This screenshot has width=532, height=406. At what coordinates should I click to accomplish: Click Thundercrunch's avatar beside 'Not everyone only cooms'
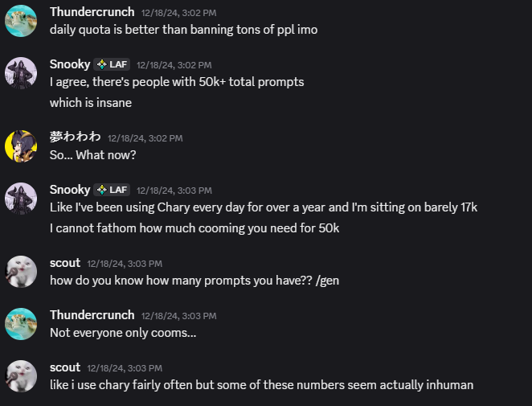[21, 324]
